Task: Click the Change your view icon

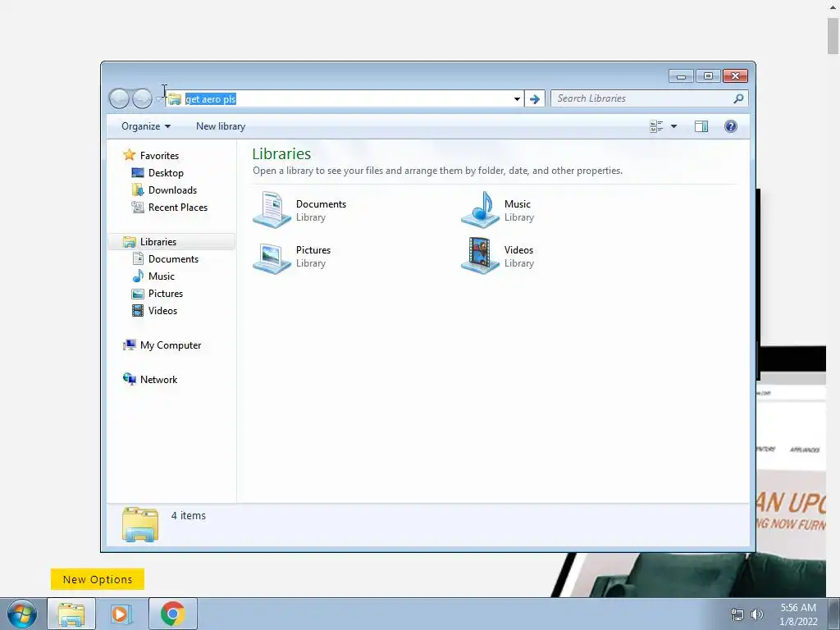Action: pyautogui.click(x=656, y=126)
